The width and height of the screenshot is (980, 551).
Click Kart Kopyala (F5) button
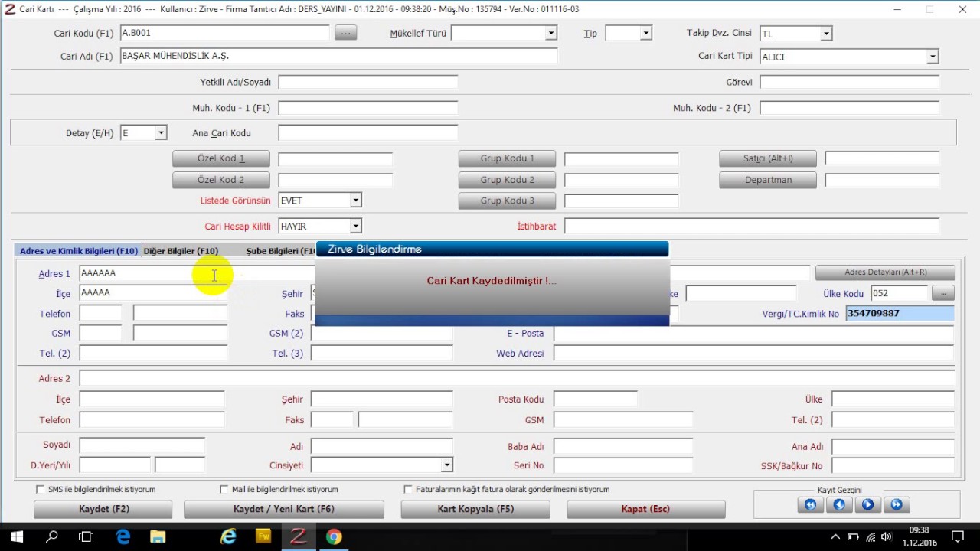pos(475,509)
